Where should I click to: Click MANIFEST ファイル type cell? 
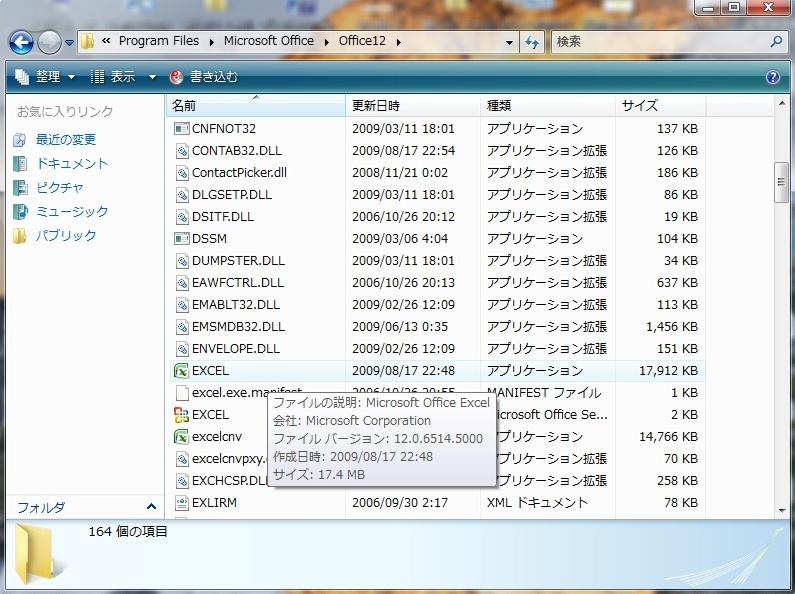[x=544, y=393]
